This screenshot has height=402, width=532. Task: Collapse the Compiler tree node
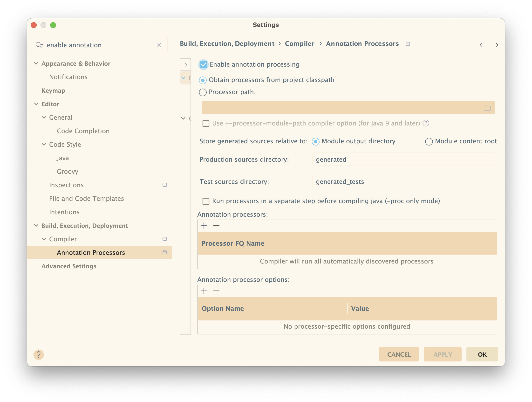pos(44,239)
